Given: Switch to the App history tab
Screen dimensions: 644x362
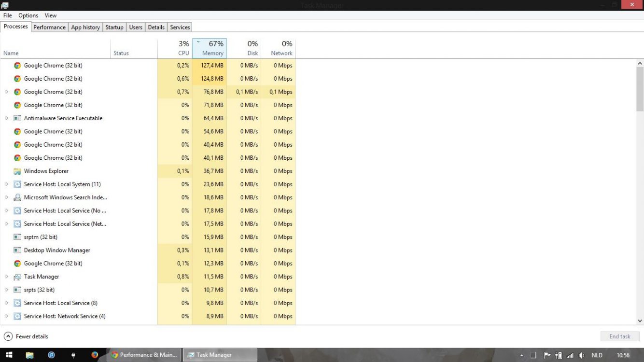Looking at the screenshot, I should 85,28.
